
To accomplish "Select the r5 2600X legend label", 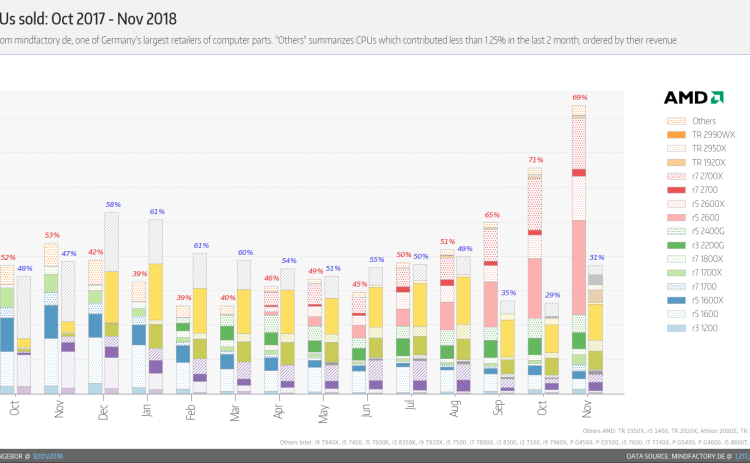I will pos(708,204).
